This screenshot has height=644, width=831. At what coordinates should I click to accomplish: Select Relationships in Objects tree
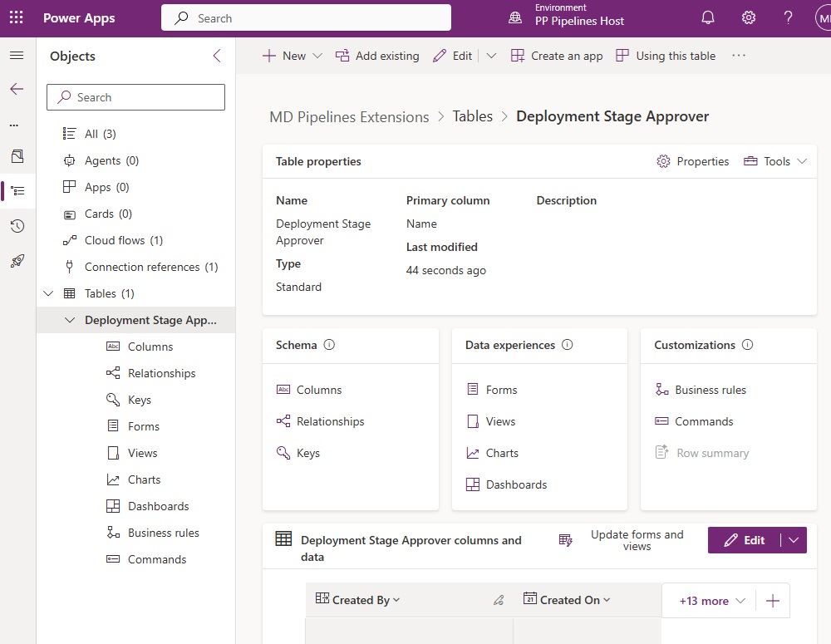(150, 373)
